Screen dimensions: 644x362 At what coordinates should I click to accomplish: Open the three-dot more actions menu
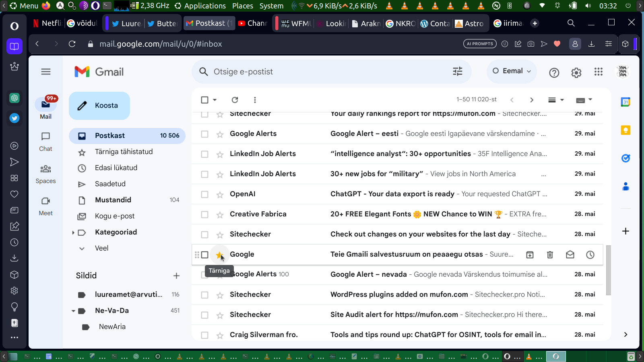coord(255,100)
